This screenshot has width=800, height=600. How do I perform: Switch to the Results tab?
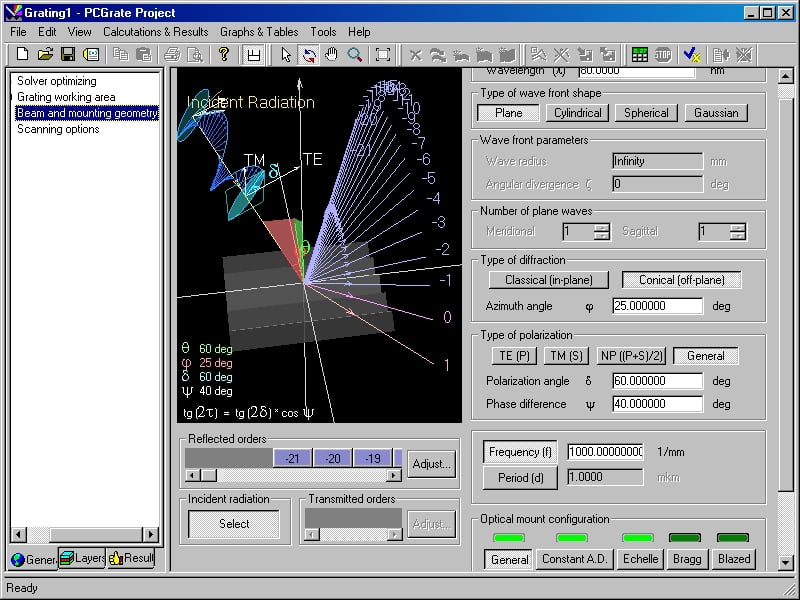tap(131, 558)
